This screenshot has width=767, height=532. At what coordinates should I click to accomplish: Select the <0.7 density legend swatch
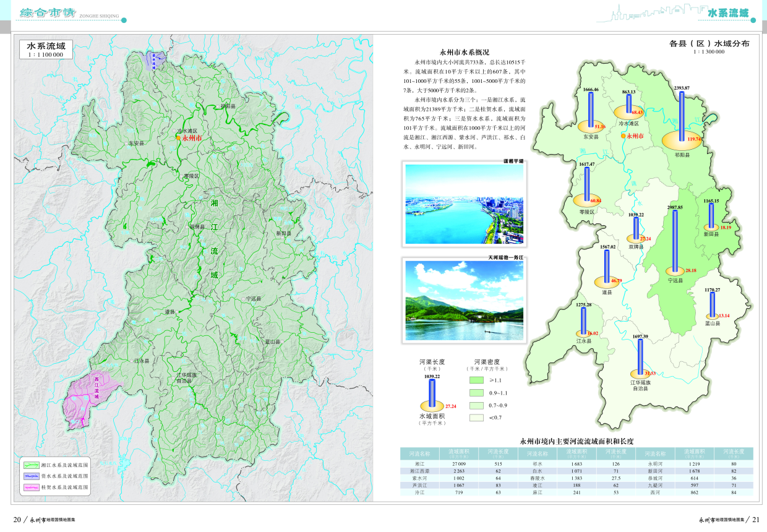476,418
